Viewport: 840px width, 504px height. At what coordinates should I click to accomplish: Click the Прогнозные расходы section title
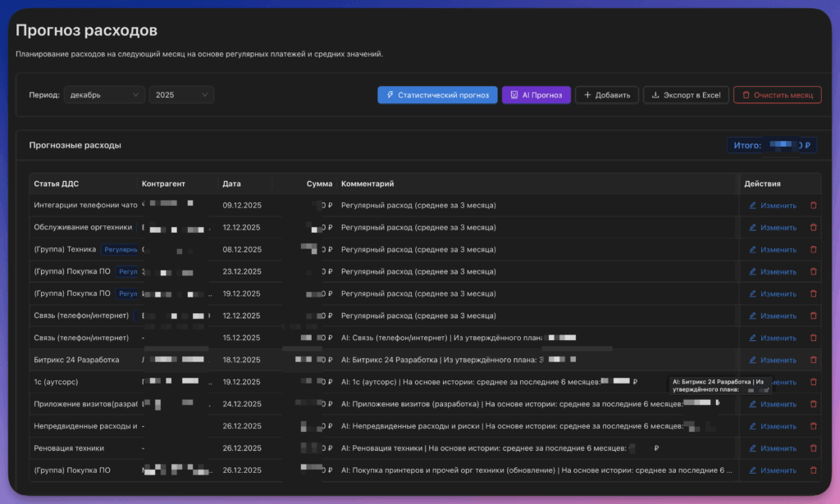click(75, 145)
